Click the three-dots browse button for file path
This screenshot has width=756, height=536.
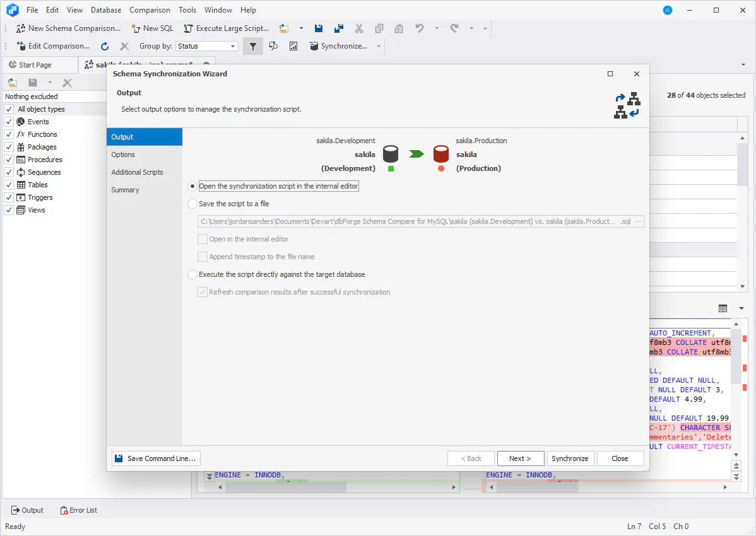tap(639, 221)
